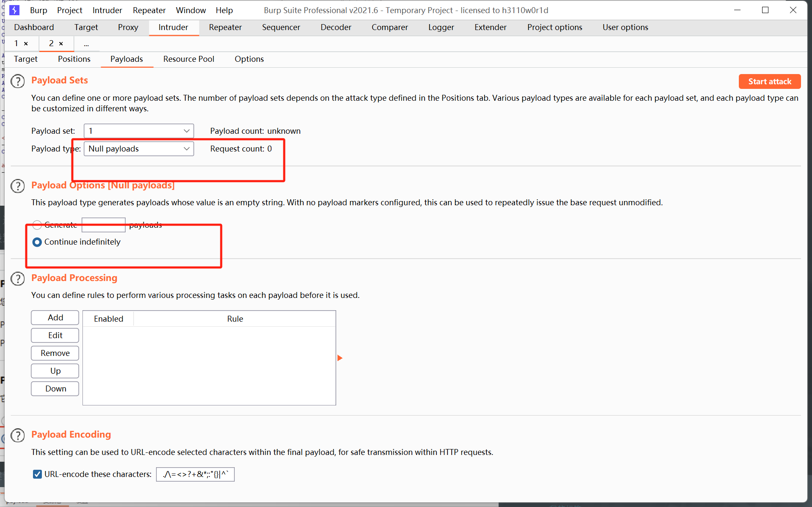Open Payload Encoding help icon
The height and width of the screenshot is (507, 812).
coord(18,435)
